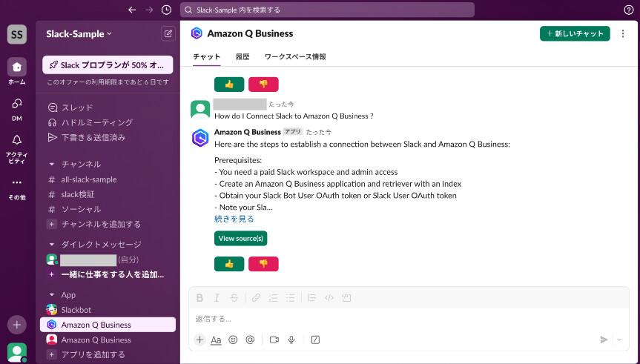The height and width of the screenshot is (364, 640).
Task: Insert code block formatting
Action: point(346,298)
